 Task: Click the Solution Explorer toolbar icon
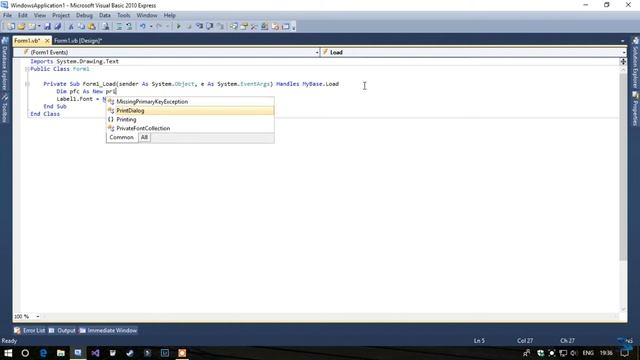pos(233,27)
